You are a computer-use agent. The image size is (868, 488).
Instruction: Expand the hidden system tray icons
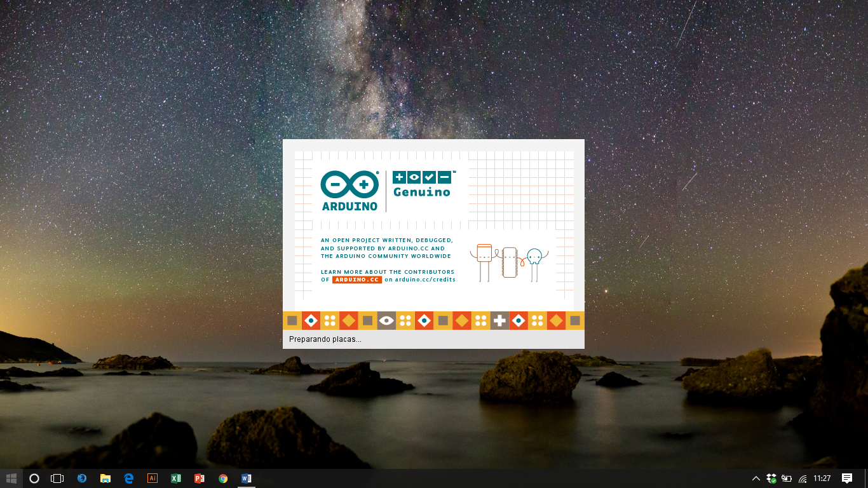[756, 478]
